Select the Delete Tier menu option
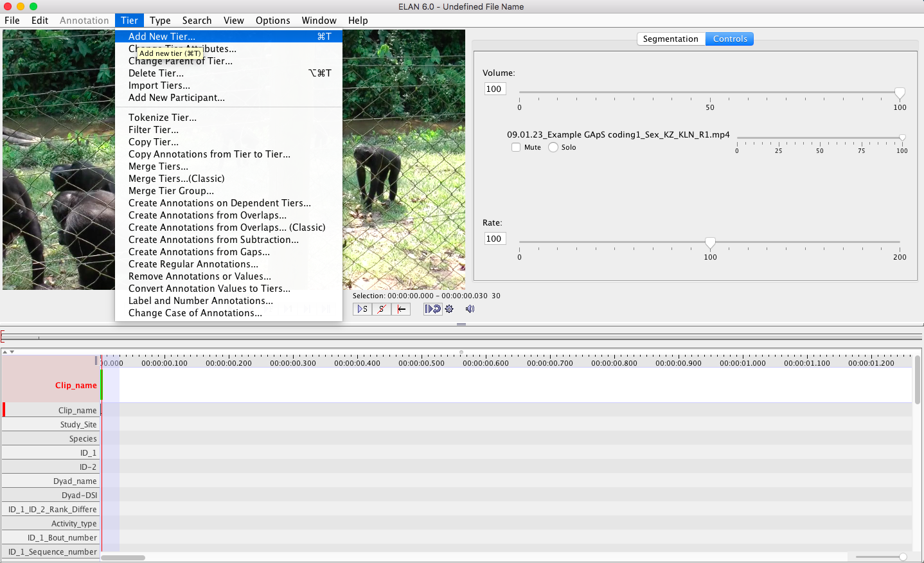The height and width of the screenshot is (563, 924). click(x=155, y=73)
